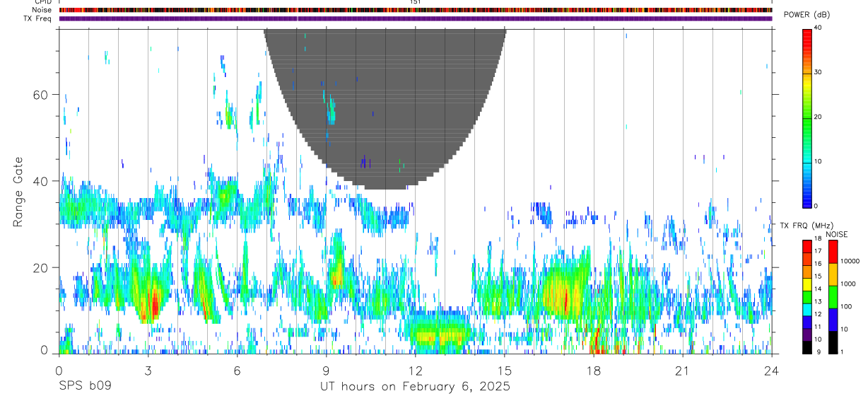Click the "9" hour tick on the UT axis

327,371
